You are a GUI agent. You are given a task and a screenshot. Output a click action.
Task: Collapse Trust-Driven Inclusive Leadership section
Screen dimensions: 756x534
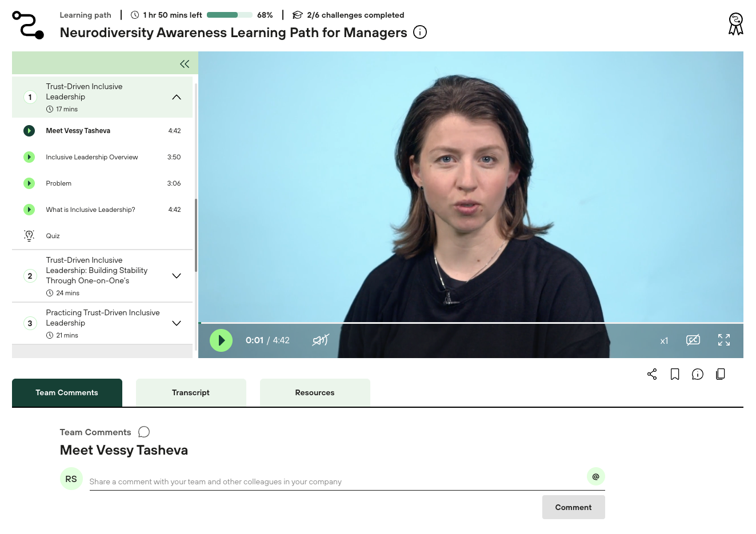click(x=177, y=97)
